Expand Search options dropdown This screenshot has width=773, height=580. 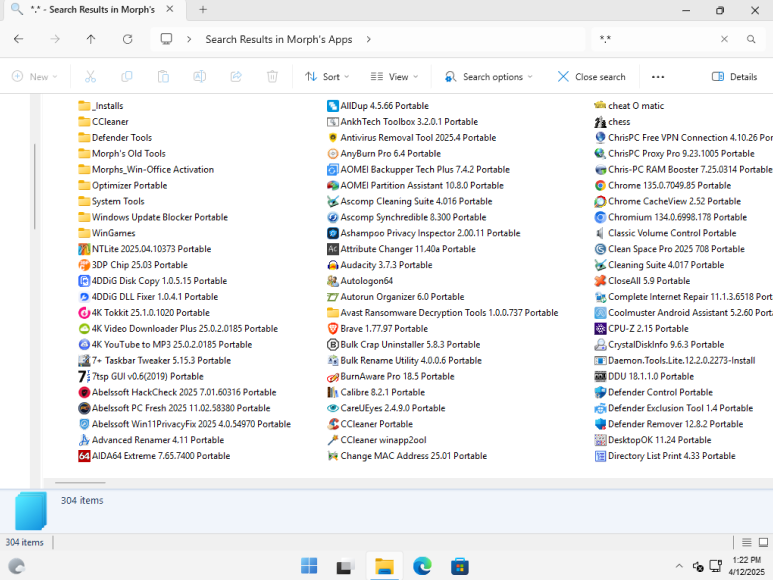point(489,76)
